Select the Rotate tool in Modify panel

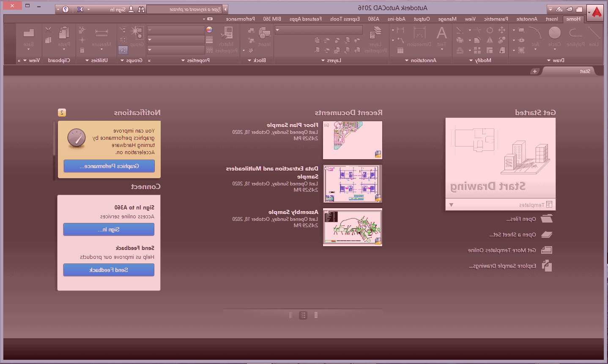[490, 30]
